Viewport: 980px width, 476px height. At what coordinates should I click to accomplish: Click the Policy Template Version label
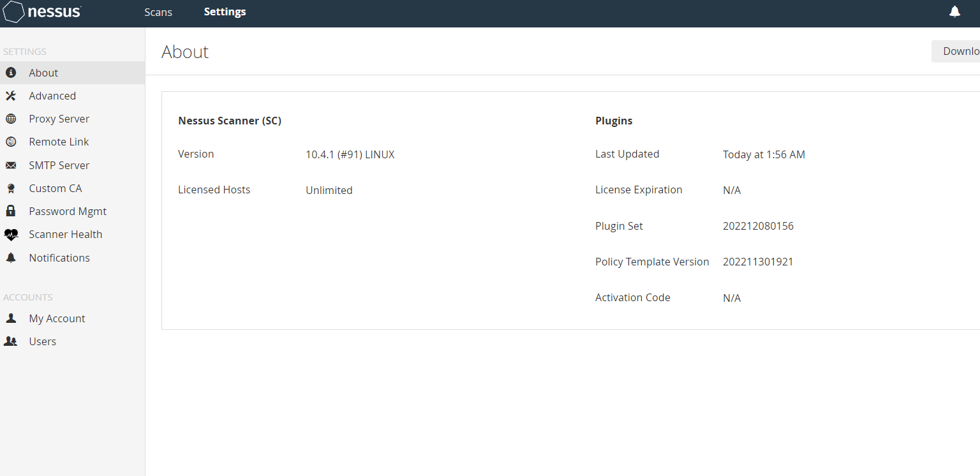(652, 262)
